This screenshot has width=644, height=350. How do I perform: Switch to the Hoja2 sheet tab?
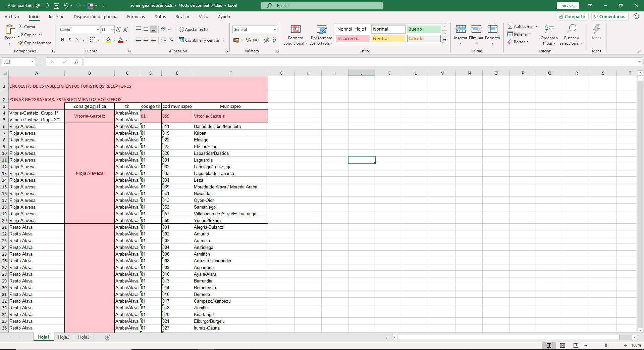[63, 337]
